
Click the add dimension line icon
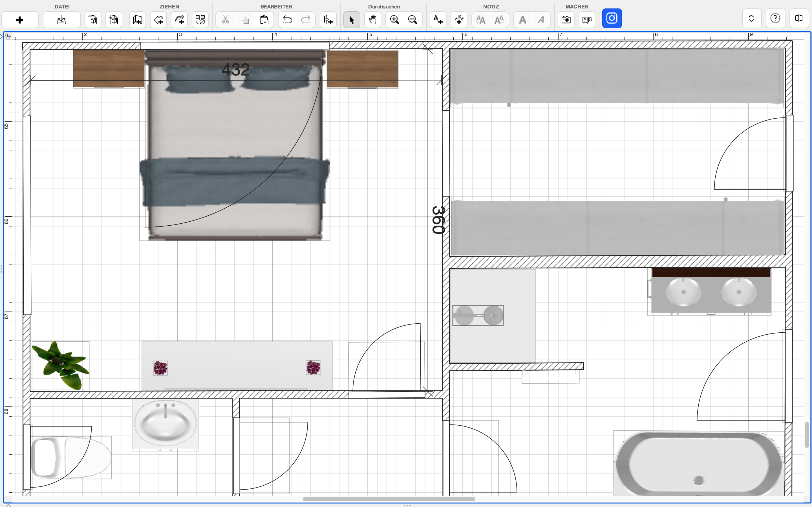pos(459,20)
